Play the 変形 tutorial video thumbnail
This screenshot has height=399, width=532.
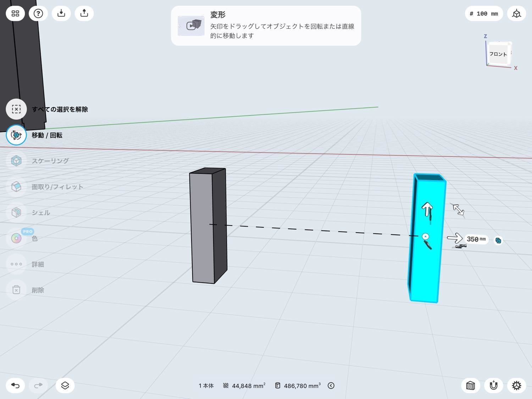191,26
